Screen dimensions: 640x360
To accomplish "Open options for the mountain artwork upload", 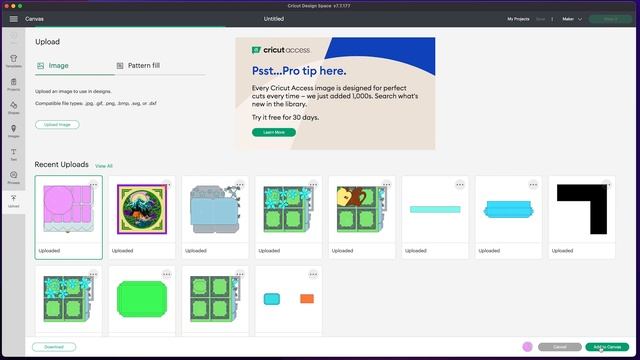I will coord(167,185).
